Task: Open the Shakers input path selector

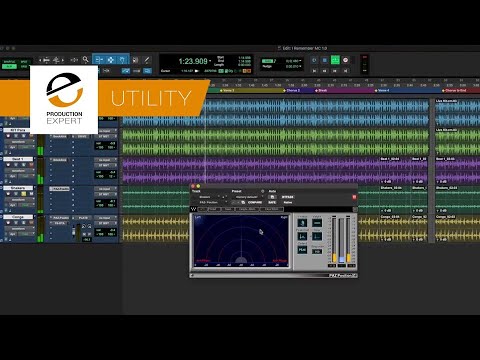Action: pyautogui.click(x=105, y=189)
